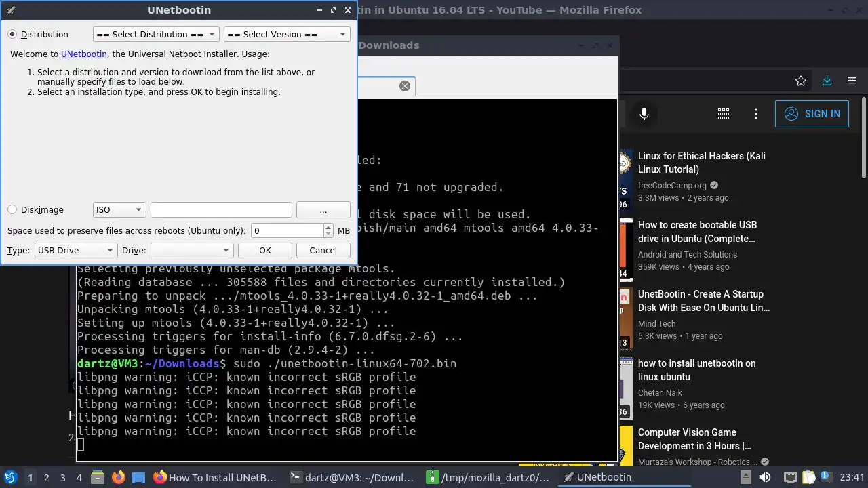The height and width of the screenshot is (488, 868).
Task: Switch to '/tmp/mozilla_dartz0/' archive taskbar item
Action: [488, 477]
